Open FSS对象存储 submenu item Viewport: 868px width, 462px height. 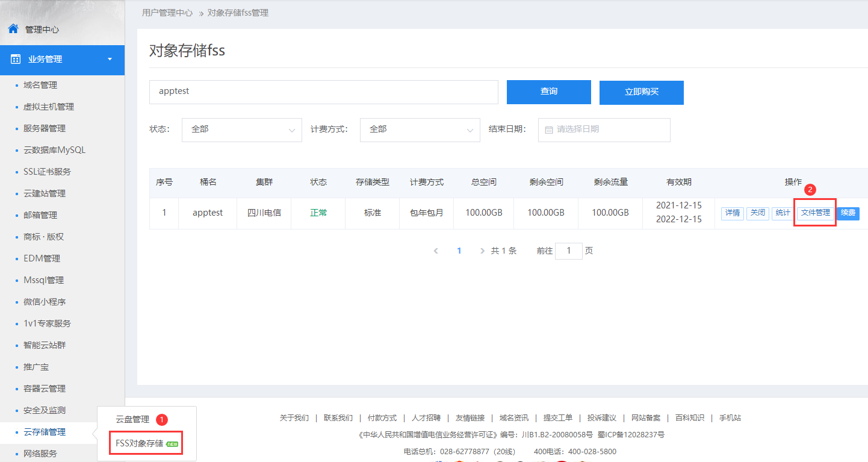(x=140, y=443)
